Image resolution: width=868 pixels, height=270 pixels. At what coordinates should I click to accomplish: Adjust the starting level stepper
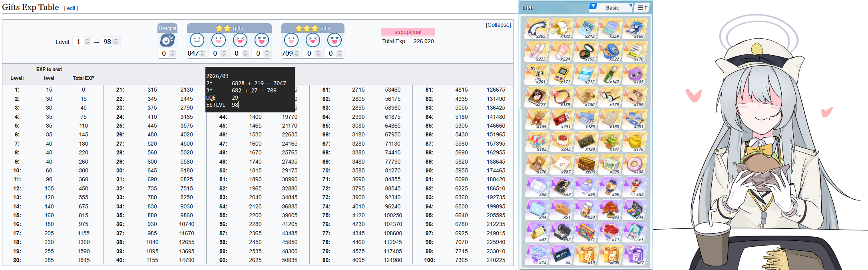pyautogui.click(x=88, y=42)
